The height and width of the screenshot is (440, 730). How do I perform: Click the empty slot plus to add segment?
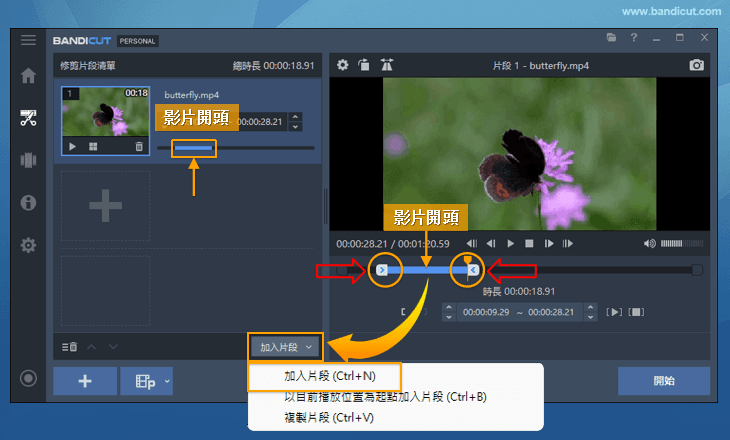click(105, 205)
